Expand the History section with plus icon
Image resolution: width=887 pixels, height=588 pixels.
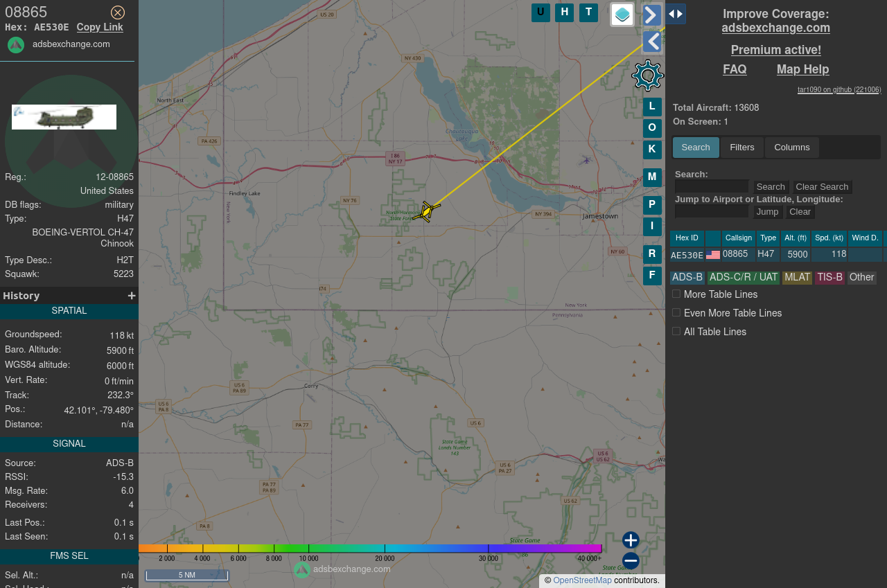(132, 296)
